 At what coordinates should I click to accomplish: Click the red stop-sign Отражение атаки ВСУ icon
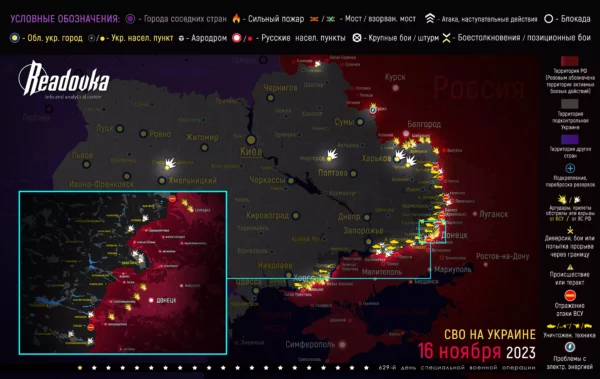coord(570,295)
